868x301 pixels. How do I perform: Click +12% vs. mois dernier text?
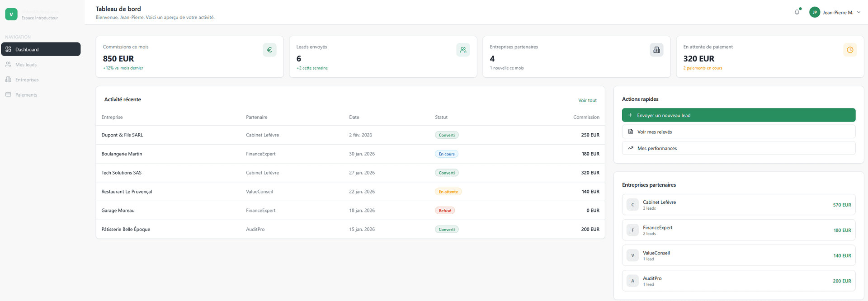[123, 68]
